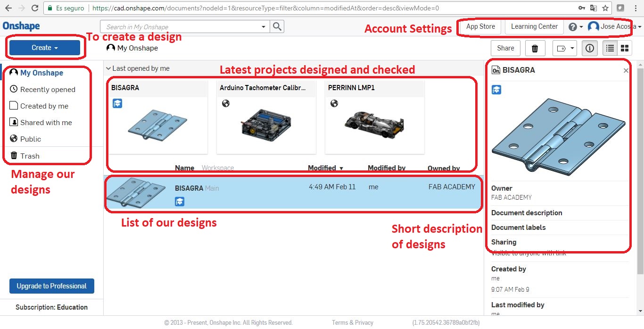Click My Onshape breadcrumb
The image size is (644, 329).
tap(132, 48)
